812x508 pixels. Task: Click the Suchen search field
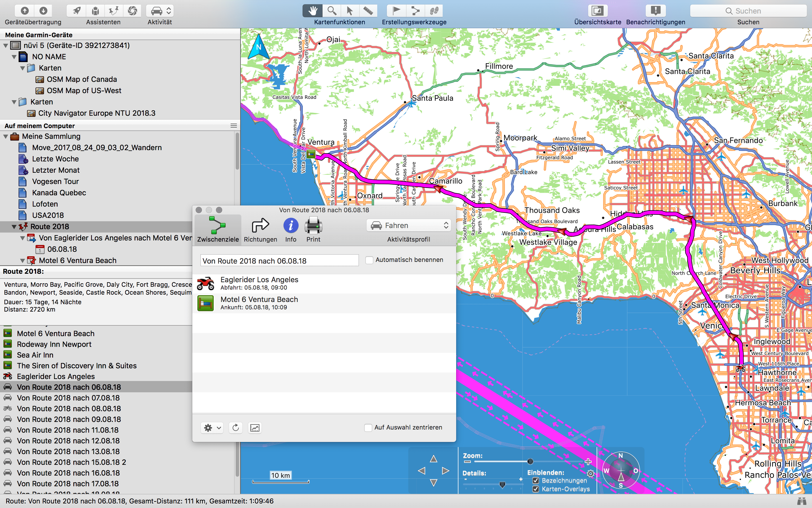[748, 11]
